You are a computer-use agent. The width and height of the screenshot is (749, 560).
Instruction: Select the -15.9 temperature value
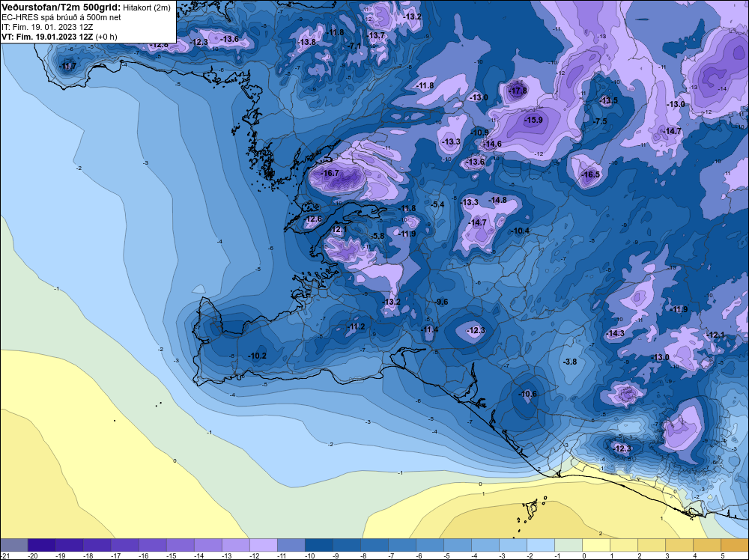tap(533, 120)
